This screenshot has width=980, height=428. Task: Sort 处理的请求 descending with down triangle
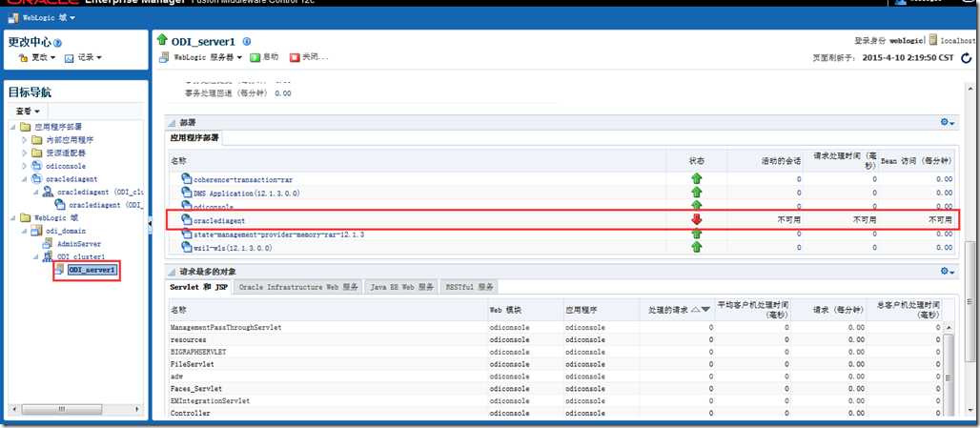705,309
